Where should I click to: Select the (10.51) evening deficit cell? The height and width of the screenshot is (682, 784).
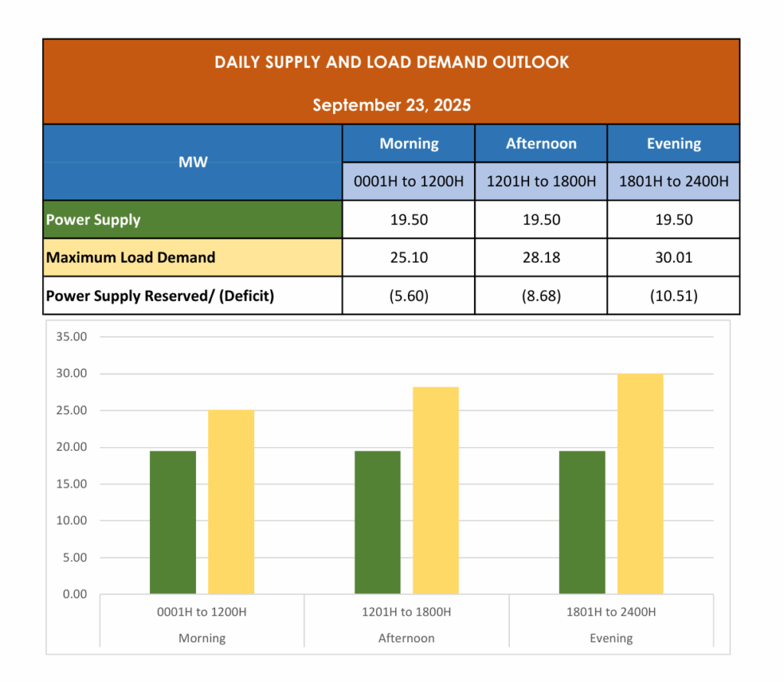coord(674,296)
